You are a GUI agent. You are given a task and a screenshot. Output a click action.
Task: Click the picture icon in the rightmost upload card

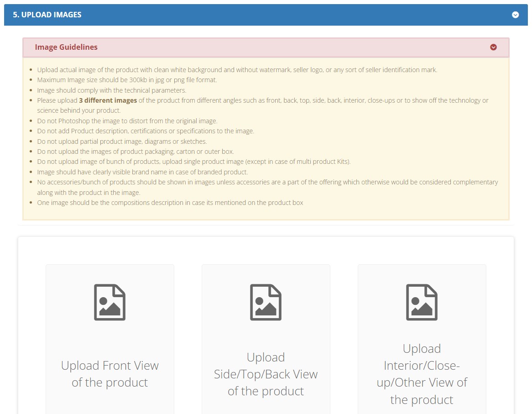tap(422, 302)
